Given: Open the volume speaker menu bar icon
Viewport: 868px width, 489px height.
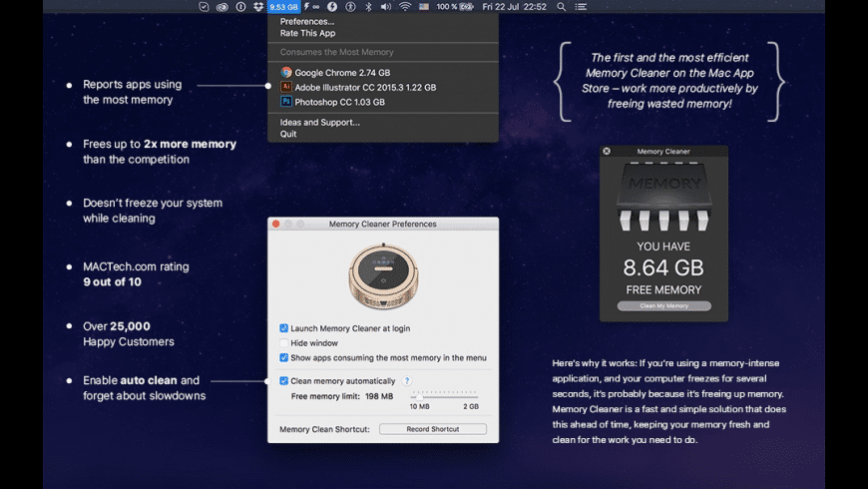Looking at the screenshot, I should (386, 7).
